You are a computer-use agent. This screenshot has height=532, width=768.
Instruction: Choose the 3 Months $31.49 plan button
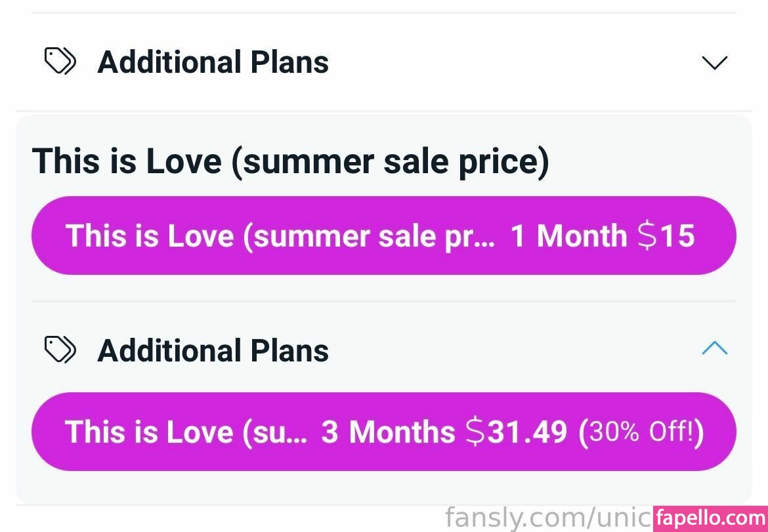(383, 432)
